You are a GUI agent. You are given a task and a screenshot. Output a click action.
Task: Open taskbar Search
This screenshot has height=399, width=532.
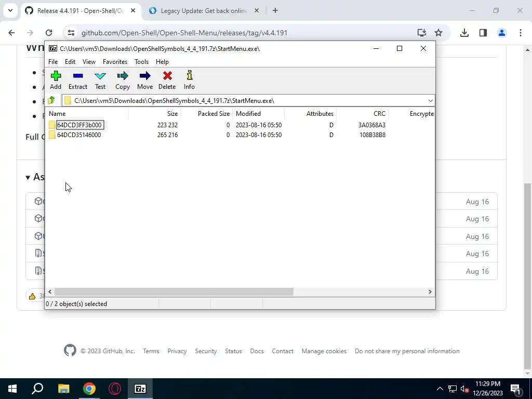point(37,389)
